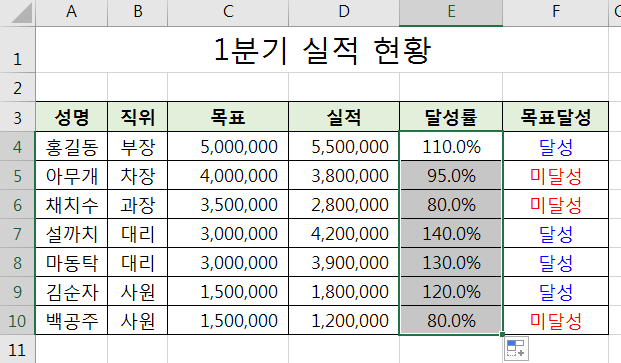Select the cell containing 김순자

click(71, 291)
